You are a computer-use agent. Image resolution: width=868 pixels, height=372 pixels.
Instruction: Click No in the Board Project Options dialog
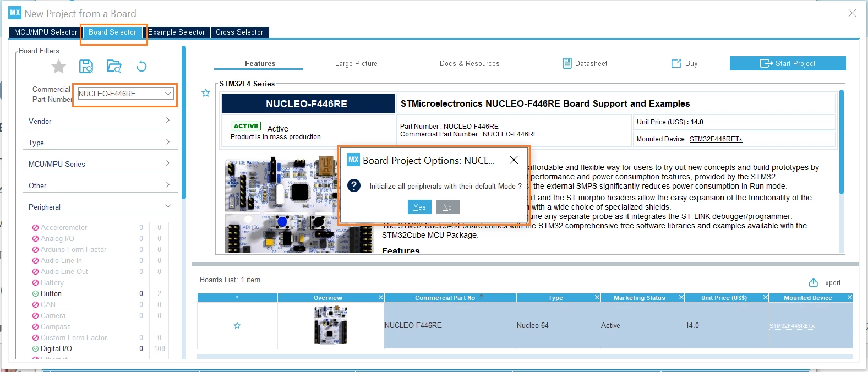point(447,207)
